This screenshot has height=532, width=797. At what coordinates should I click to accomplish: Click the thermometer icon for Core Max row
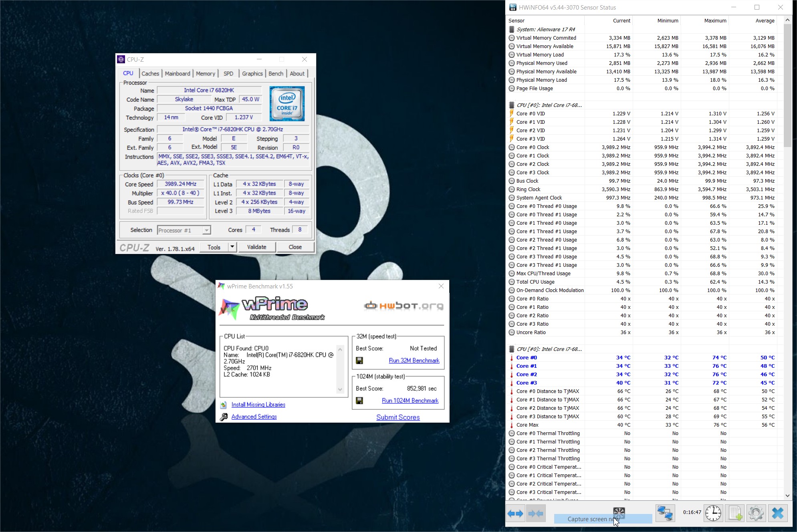512,425
